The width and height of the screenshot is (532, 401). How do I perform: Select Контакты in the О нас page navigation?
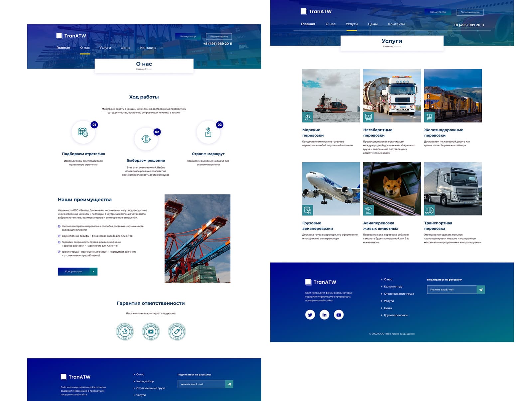[148, 48]
